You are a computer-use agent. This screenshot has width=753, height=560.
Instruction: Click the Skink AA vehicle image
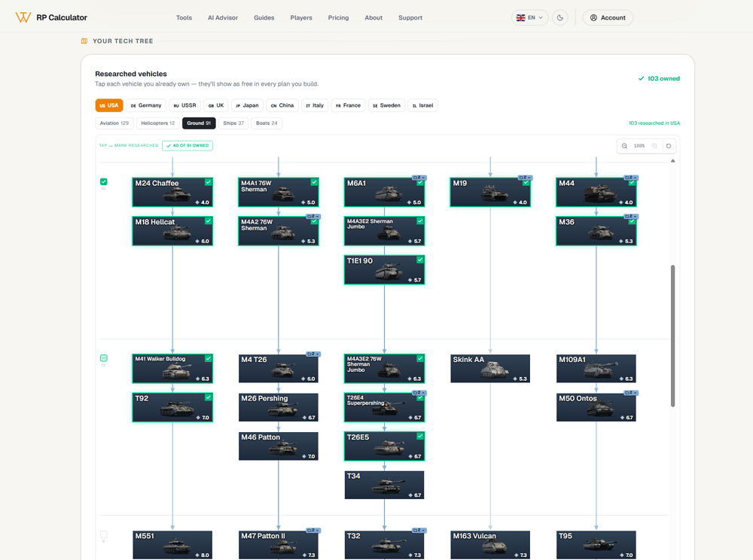(495, 370)
